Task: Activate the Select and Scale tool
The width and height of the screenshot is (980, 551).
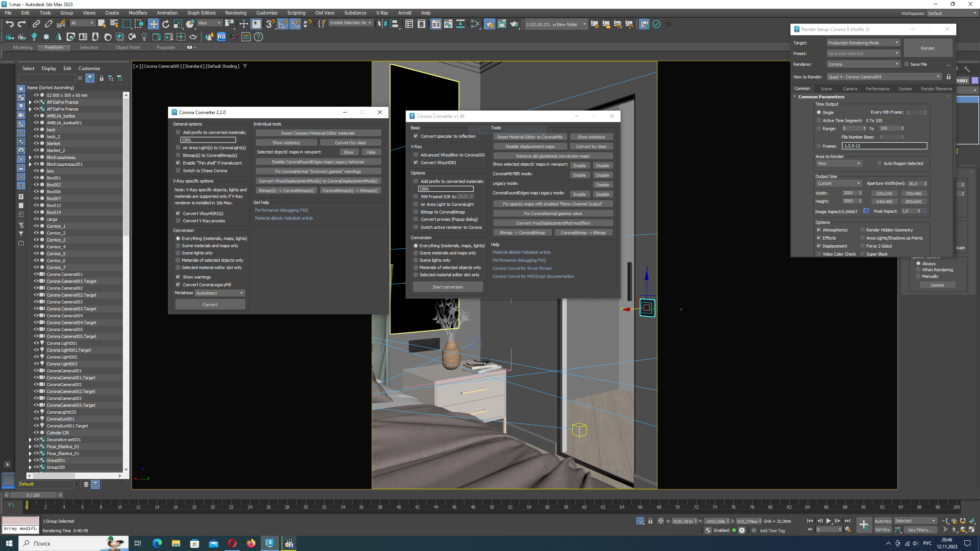Action: click(x=178, y=24)
